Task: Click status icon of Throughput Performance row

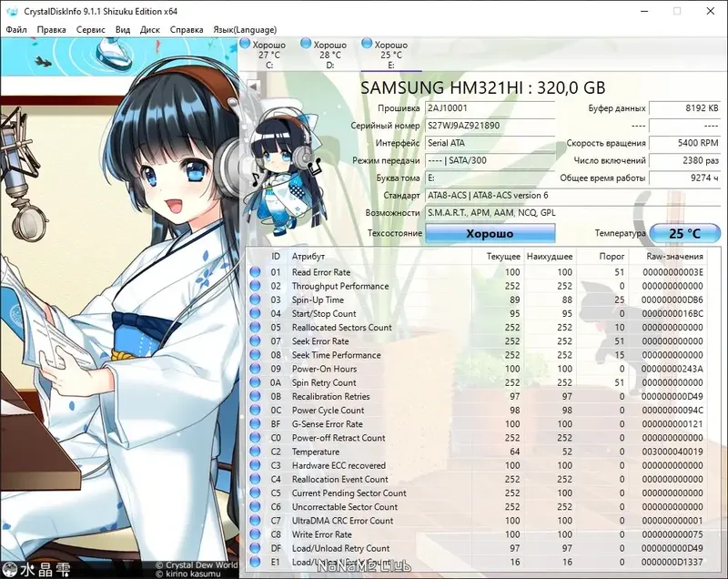Action: pyautogui.click(x=255, y=286)
